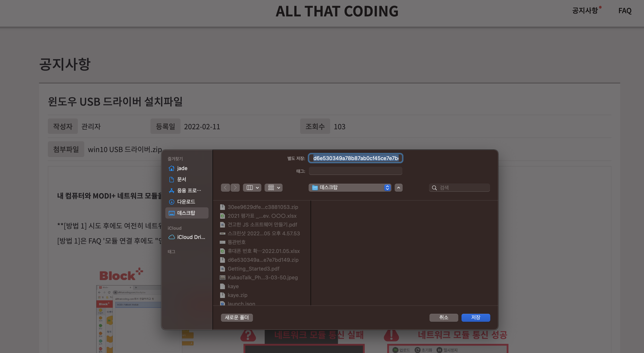Click the 취소 cancel button
The height and width of the screenshot is (353, 644).
pos(443,317)
